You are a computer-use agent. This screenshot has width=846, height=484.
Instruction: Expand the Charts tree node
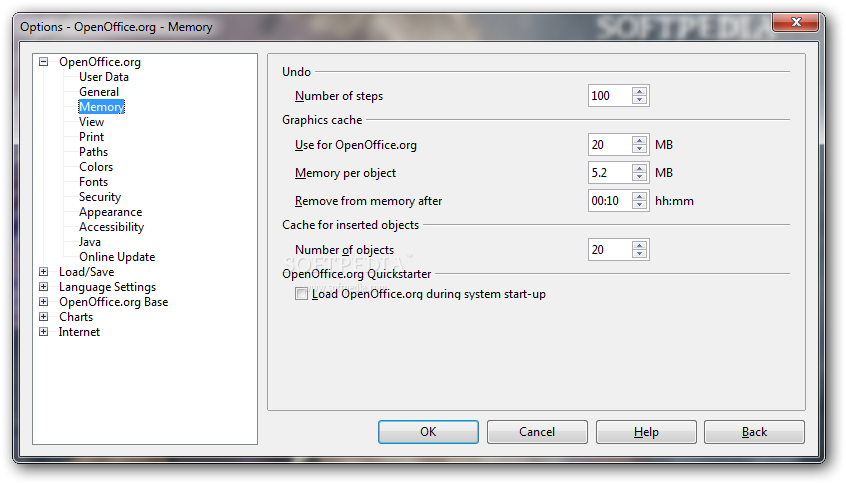coord(44,317)
